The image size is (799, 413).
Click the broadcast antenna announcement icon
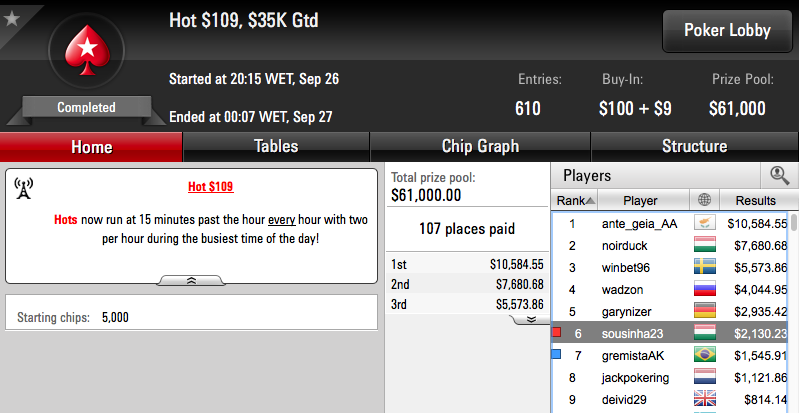click(x=23, y=189)
